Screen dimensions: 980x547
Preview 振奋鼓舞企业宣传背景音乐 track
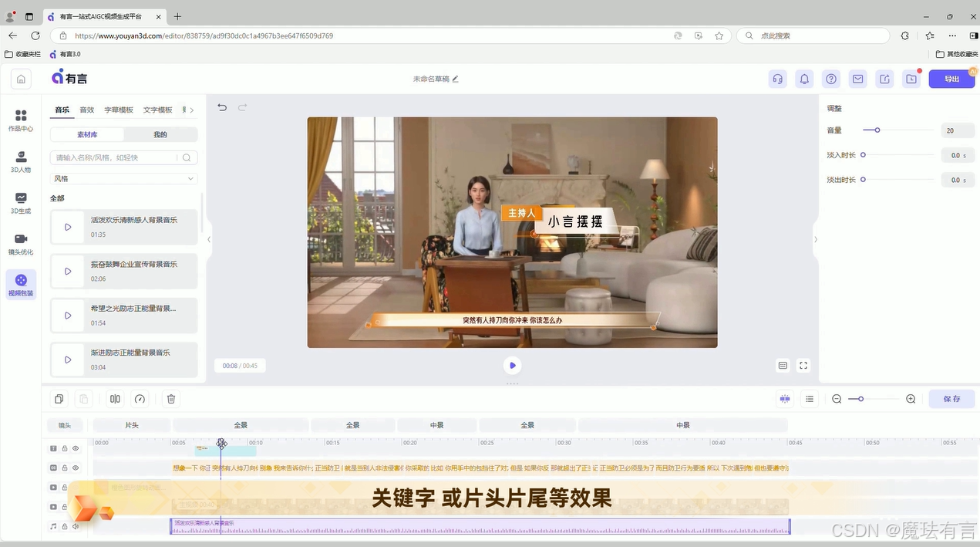coord(68,272)
